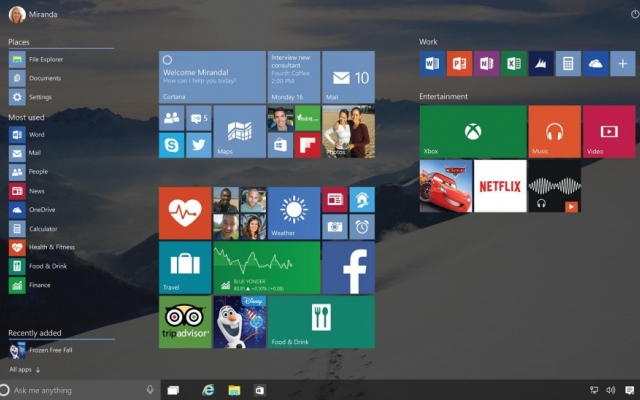The height and width of the screenshot is (400, 640).
Task: Open the Flipboard tile
Action: pos(308,145)
